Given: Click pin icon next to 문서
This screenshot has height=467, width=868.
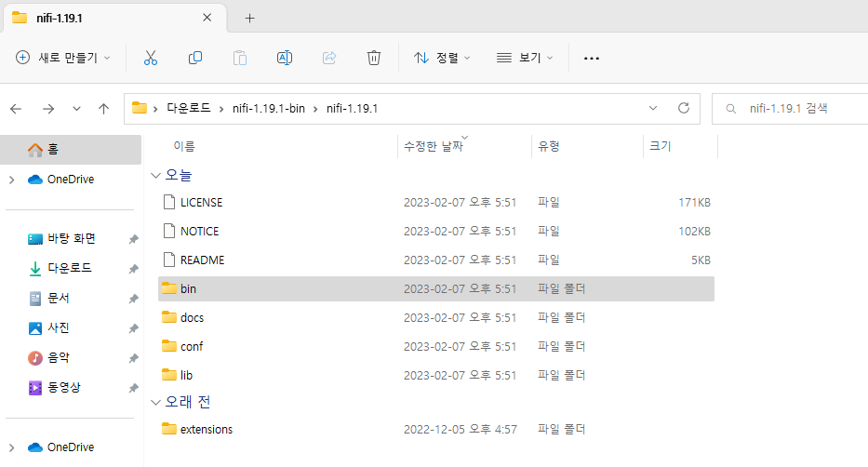Looking at the screenshot, I should [133, 299].
